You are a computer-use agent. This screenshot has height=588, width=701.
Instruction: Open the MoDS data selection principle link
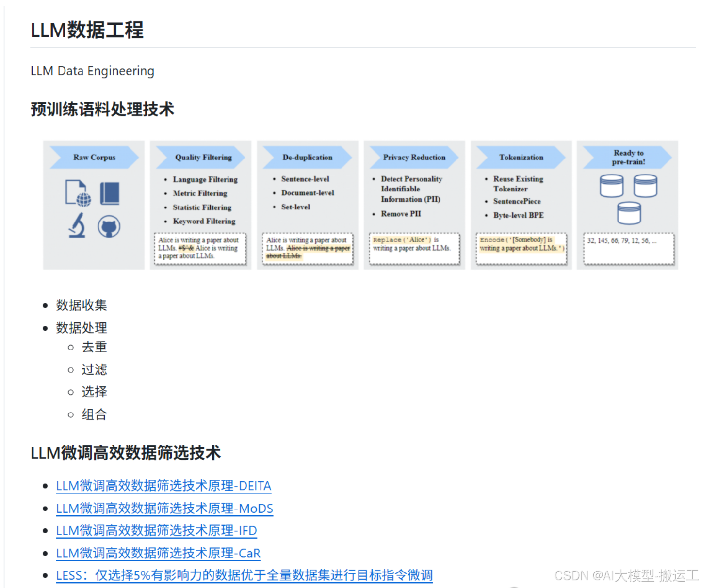164,508
